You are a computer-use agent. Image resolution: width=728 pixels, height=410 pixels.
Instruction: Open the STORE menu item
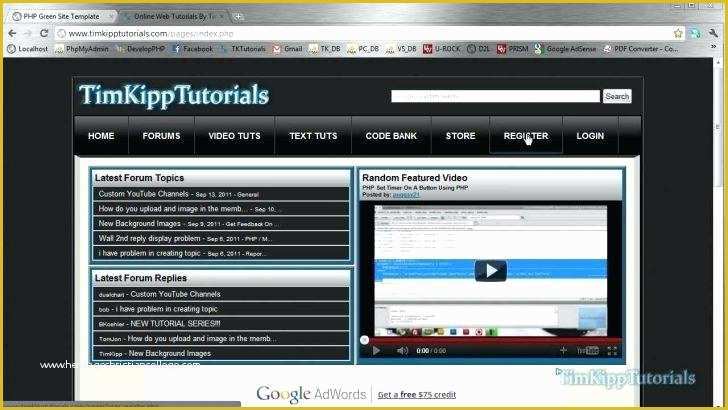pos(461,136)
